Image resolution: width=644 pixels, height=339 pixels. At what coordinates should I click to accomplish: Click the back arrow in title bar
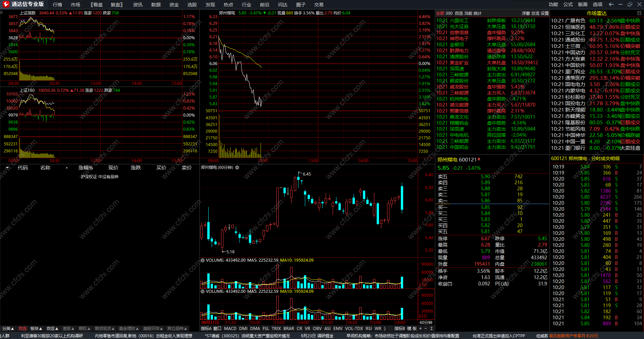point(611,4)
